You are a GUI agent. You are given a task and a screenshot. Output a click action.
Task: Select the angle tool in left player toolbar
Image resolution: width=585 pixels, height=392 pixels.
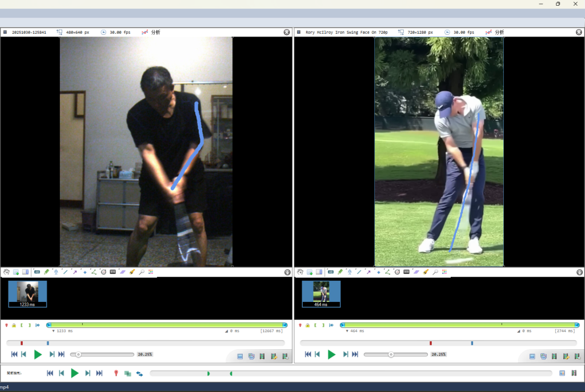tap(94, 272)
